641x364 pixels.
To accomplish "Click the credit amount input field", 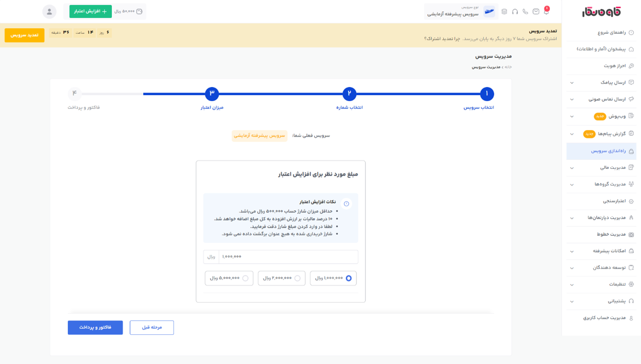I will pos(288,257).
